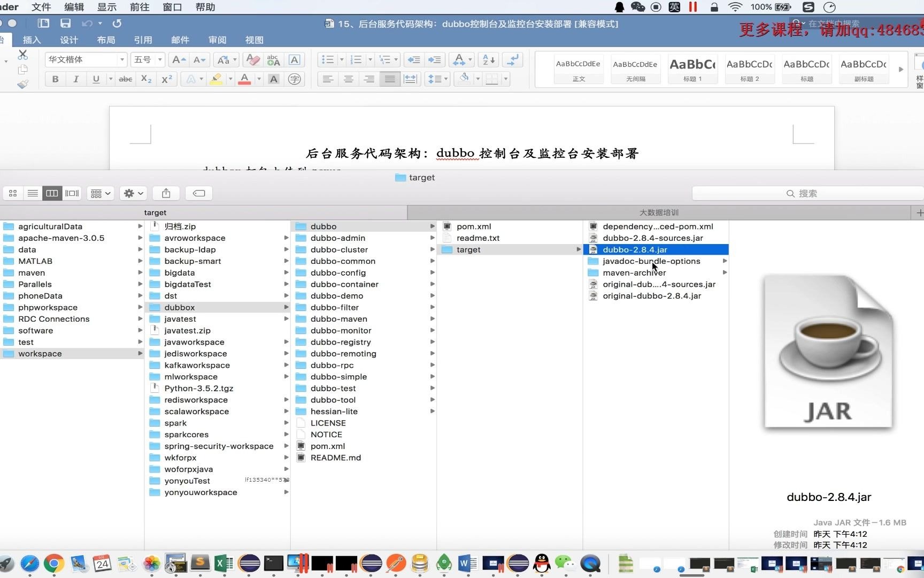
Task: Click the sort A-Z icon
Action: (x=489, y=60)
